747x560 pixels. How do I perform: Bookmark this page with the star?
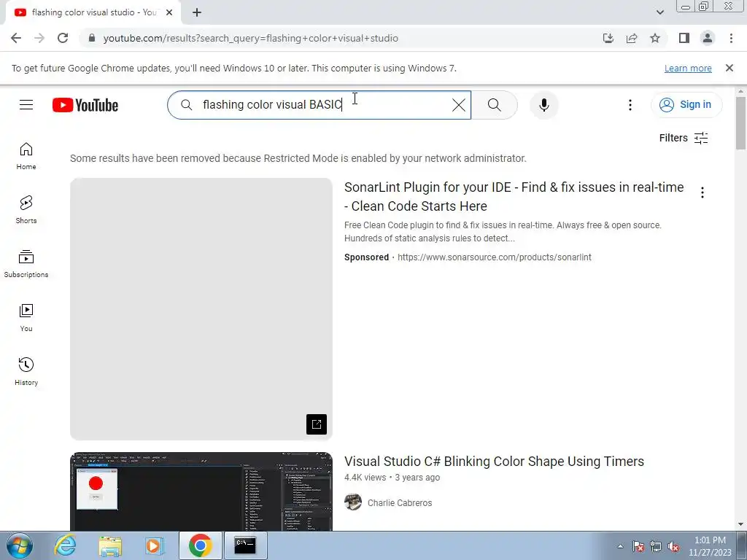pyautogui.click(x=655, y=38)
